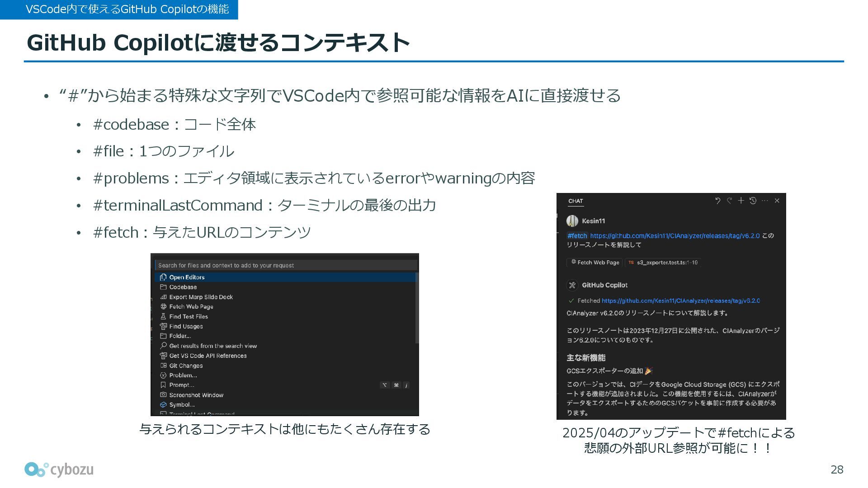Click the ⌥ keybinding badge on Prompt row
This screenshot has width=868, height=488.
click(385, 385)
